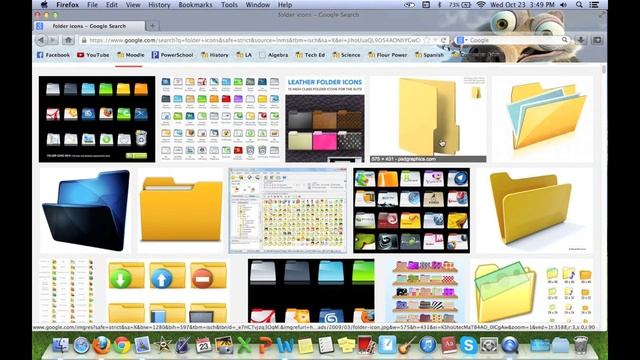640x360 pixels.
Task: Go to the Firefox home page icon
Action: [x=68, y=40]
